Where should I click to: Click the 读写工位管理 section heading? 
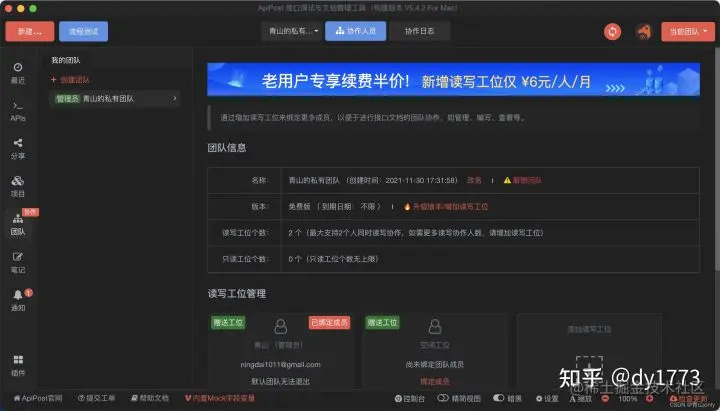point(237,294)
